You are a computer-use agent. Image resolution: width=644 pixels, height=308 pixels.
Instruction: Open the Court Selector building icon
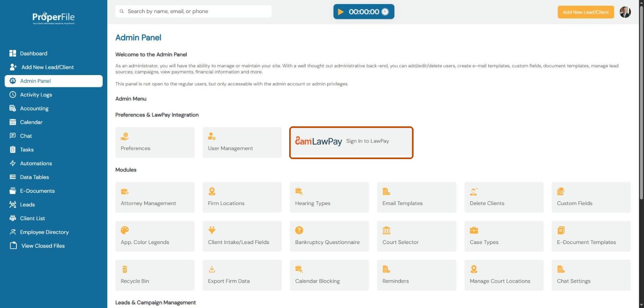386,230
